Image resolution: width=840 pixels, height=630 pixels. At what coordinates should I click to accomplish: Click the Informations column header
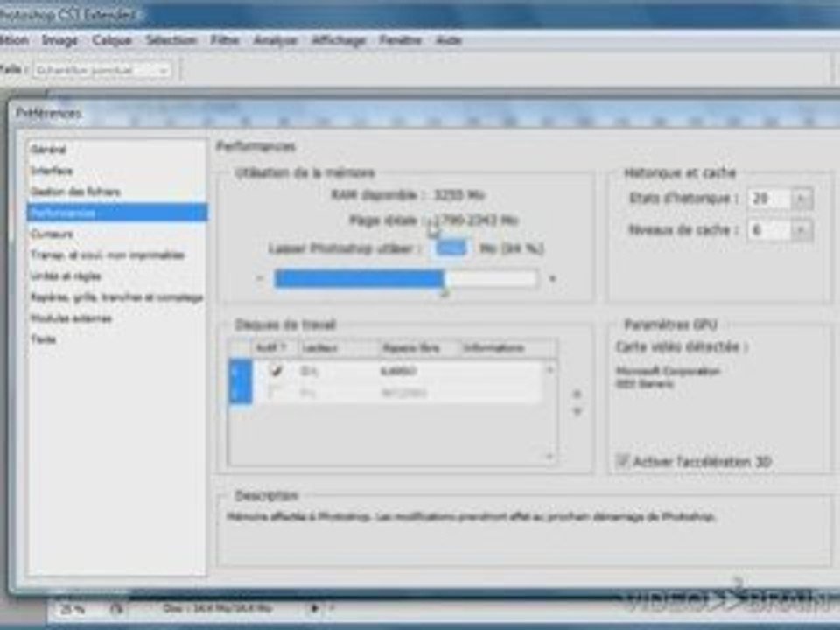coord(509,348)
